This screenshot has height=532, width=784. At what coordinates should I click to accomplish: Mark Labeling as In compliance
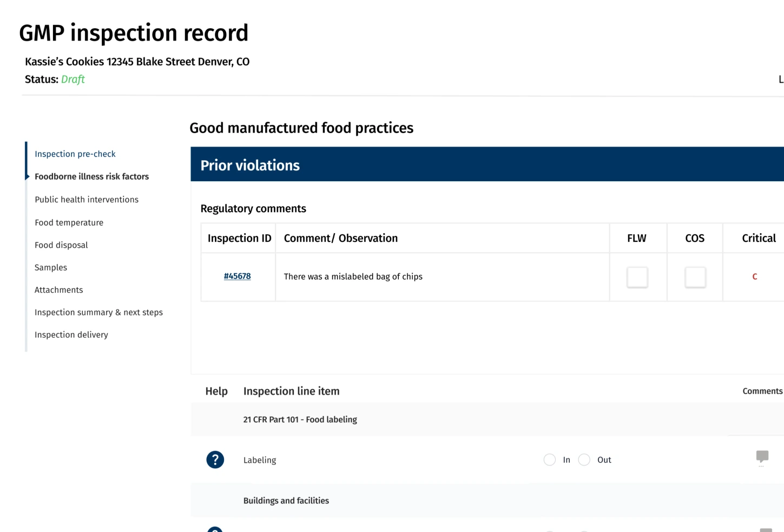[x=549, y=459]
